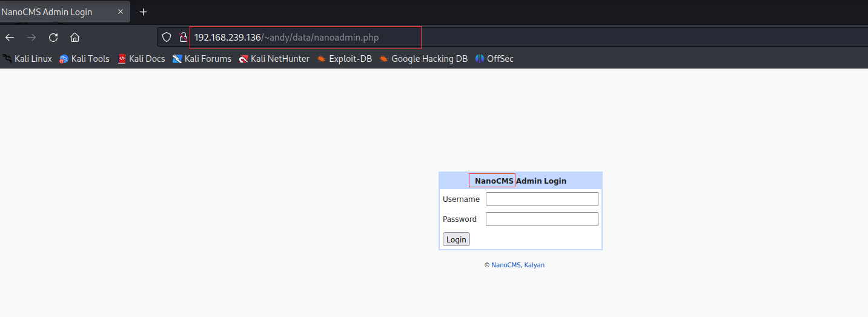This screenshot has width=868, height=317.
Task: Close the NanoCMS Admin Login tab
Action: (121, 12)
